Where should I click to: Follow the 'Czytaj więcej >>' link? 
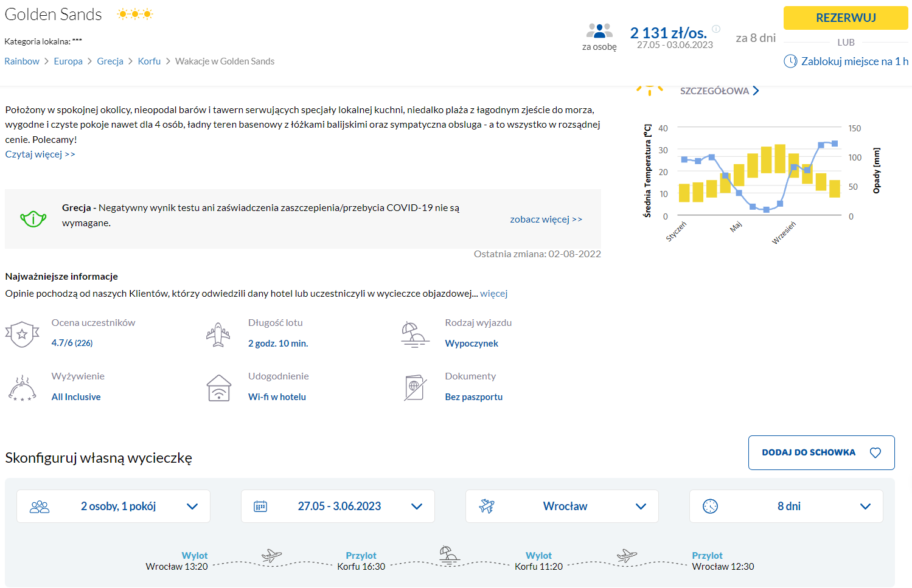pos(40,154)
